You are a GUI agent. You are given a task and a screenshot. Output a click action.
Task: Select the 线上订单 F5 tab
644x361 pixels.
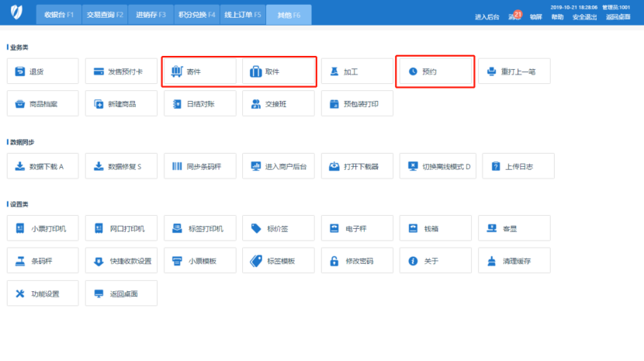(x=243, y=15)
